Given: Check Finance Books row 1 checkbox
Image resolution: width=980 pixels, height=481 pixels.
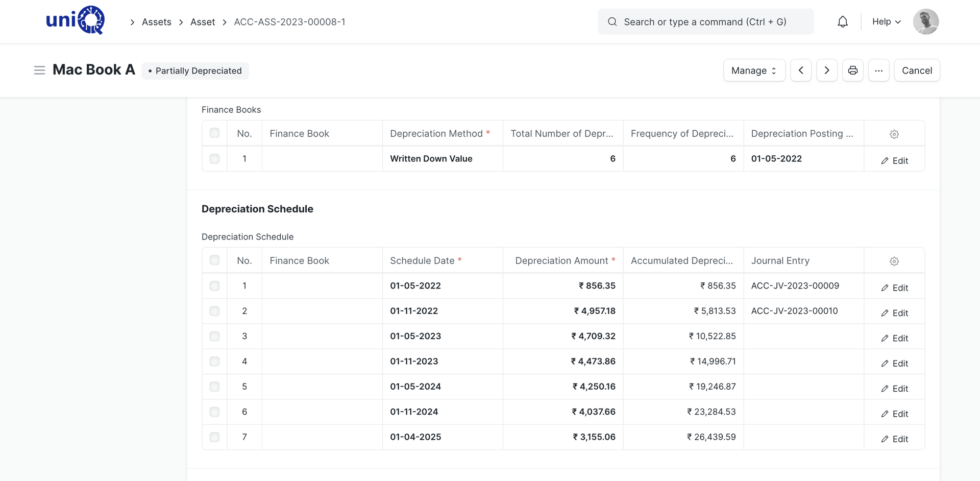Looking at the screenshot, I should [214, 158].
